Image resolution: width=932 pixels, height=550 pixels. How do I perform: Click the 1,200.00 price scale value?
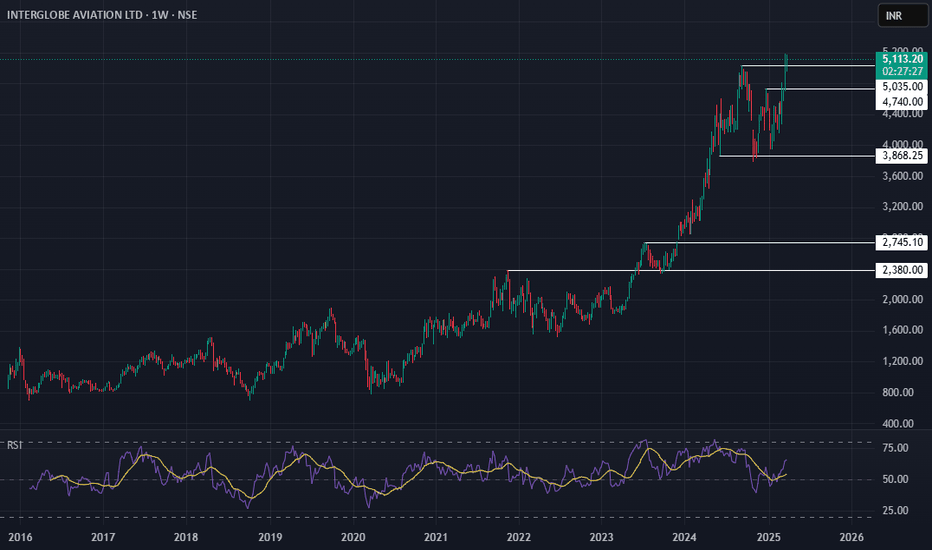tap(902, 362)
